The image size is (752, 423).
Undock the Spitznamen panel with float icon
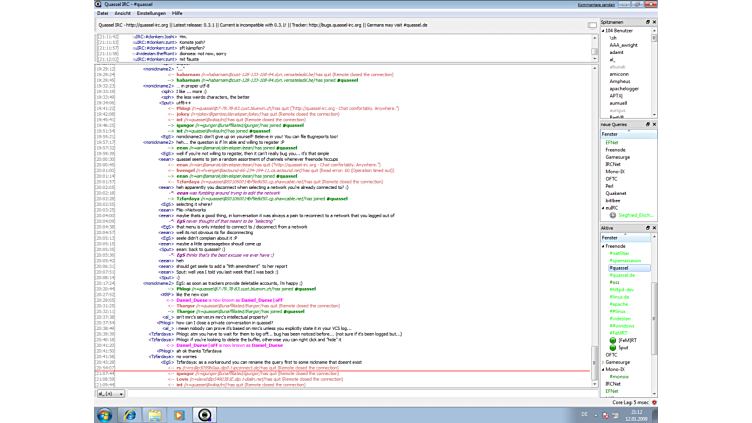click(647, 22)
